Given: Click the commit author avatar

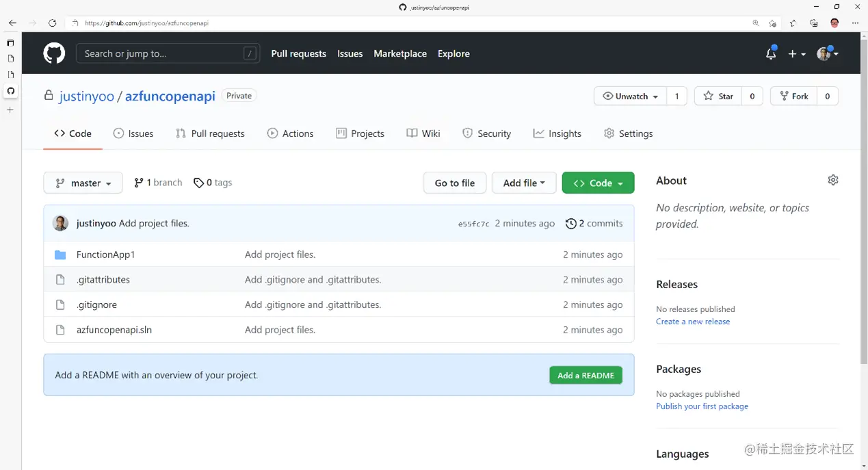Looking at the screenshot, I should (x=61, y=223).
